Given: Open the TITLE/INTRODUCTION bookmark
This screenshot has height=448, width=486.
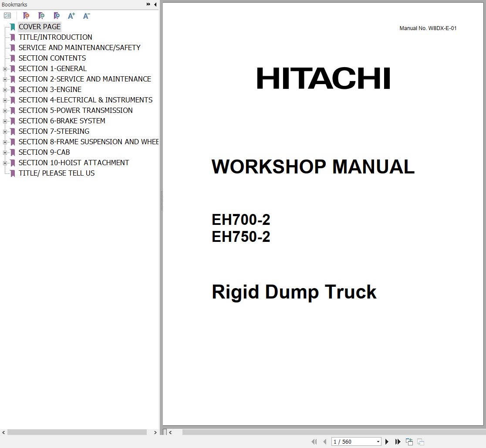Looking at the screenshot, I should coord(55,37).
